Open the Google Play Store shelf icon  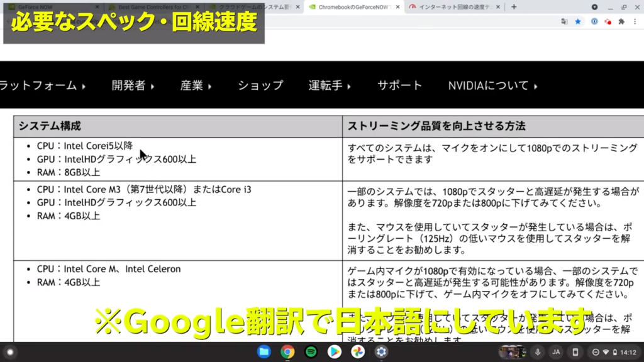334,351
